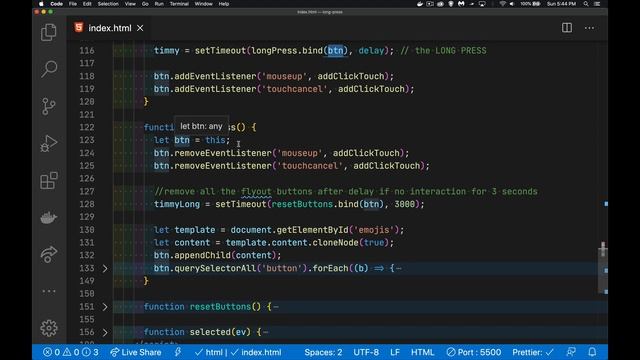Viewport: 640px width, 360px height.
Task: Click 'longPress' in line 116
Action: click(274, 51)
